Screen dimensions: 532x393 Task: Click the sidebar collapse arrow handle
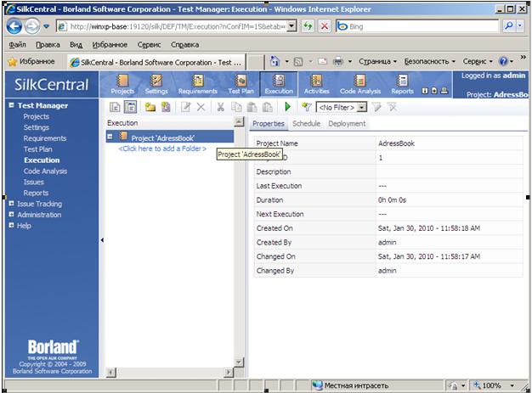[x=102, y=240]
